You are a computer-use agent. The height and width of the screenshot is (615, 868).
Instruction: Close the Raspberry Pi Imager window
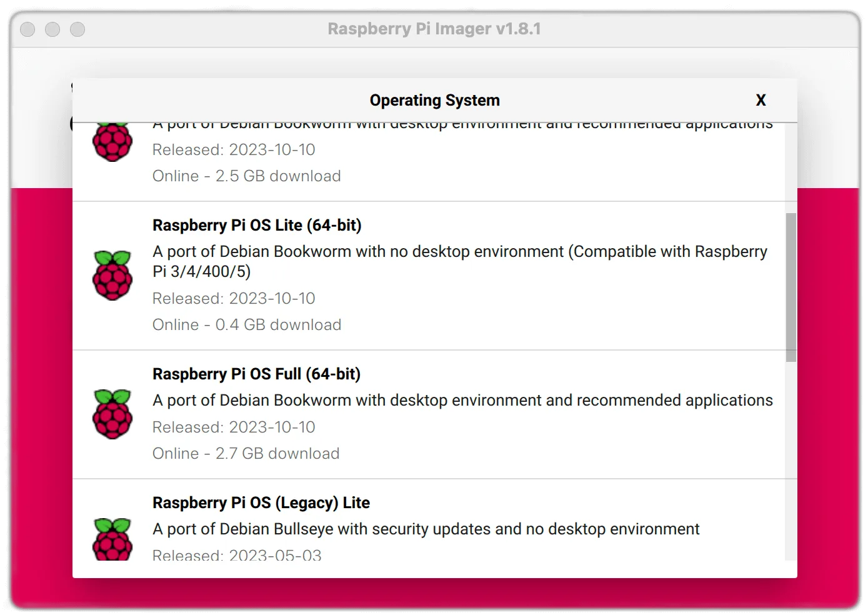click(27, 29)
